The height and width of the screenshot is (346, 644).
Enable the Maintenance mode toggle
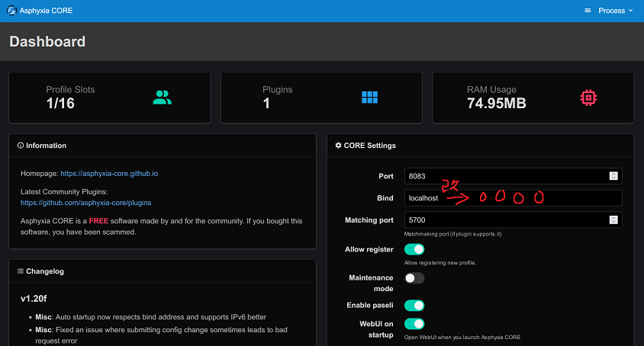[414, 278]
